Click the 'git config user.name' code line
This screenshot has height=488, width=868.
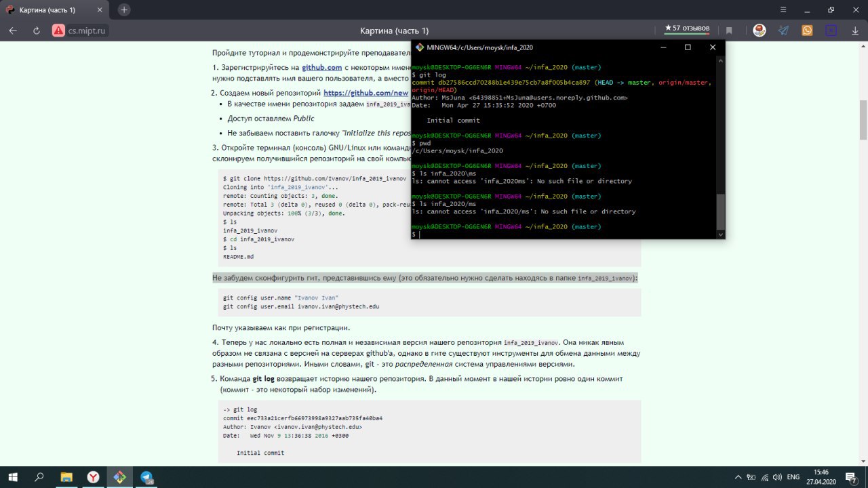281,298
